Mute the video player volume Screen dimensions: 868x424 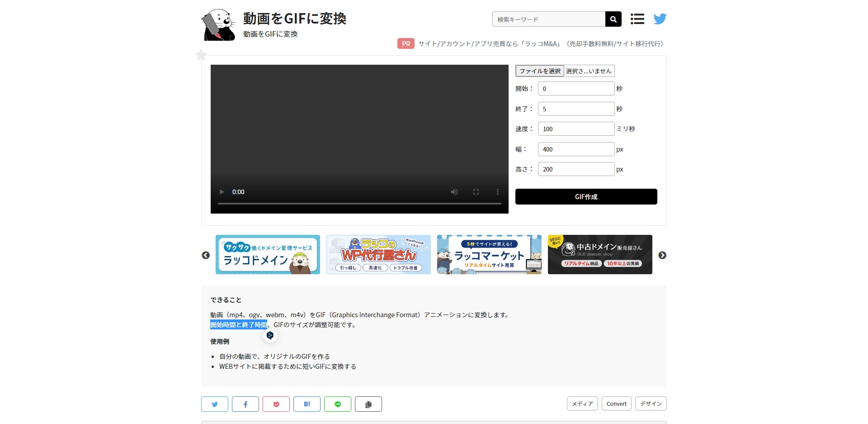(x=454, y=192)
